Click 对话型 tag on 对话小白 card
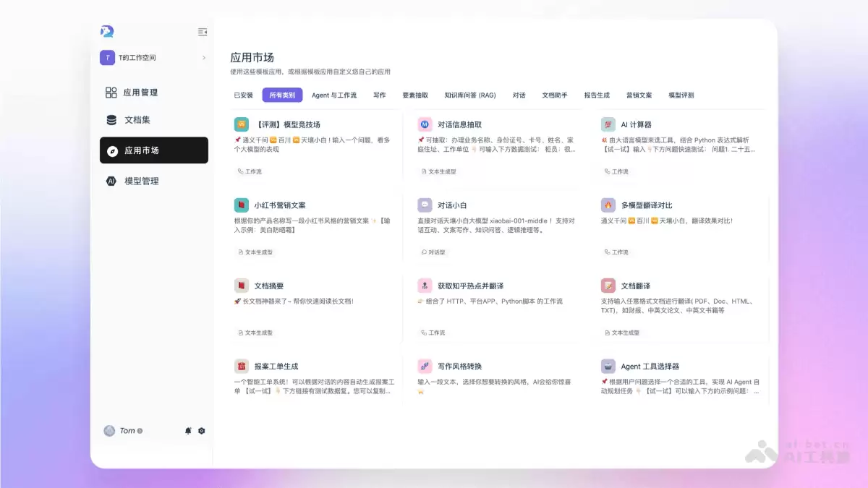Viewport: 868px width, 488px height. click(433, 252)
